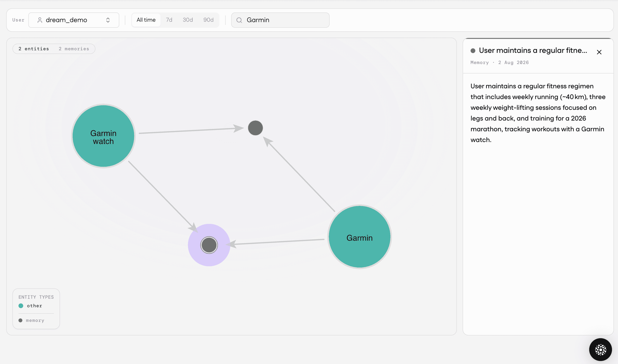Screen dimensions: 618x364
Task: Click the 'ENTITY TYPES' legend heading
Action: (36, 297)
